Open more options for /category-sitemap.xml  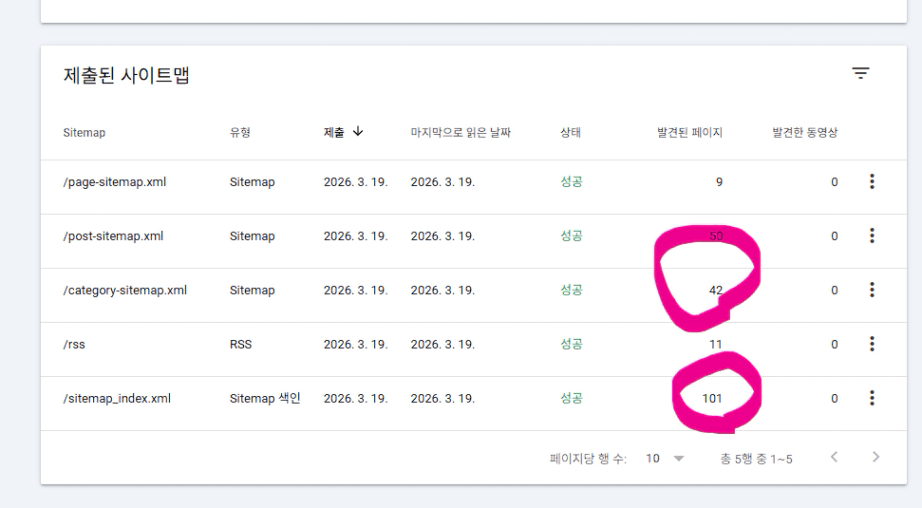click(x=872, y=290)
